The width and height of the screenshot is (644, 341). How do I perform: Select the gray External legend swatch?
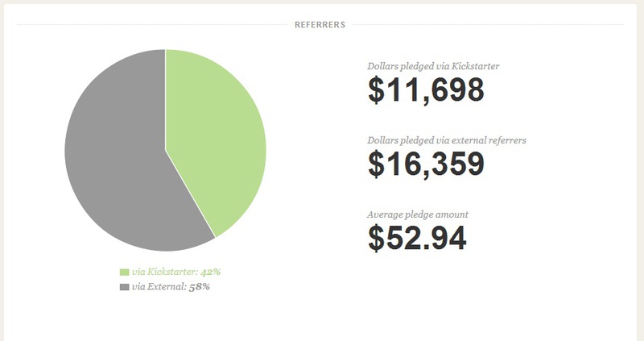click(124, 287)
